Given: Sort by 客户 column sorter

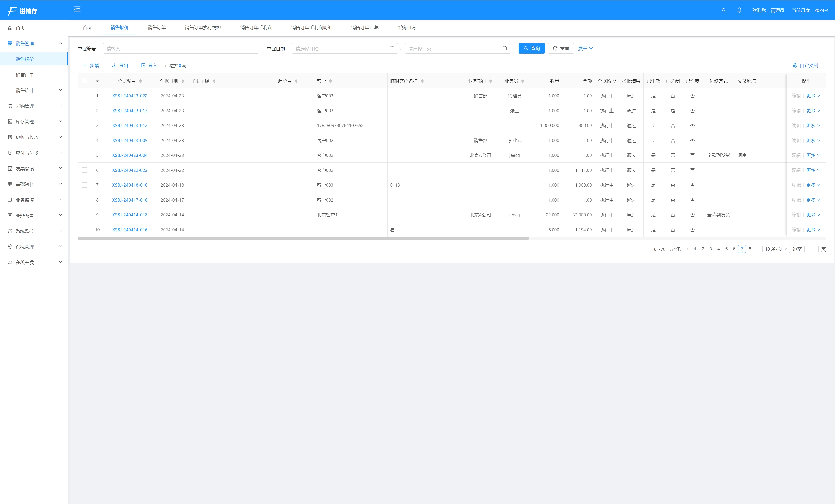Looking at the screenshot, I should pos(330,81).
